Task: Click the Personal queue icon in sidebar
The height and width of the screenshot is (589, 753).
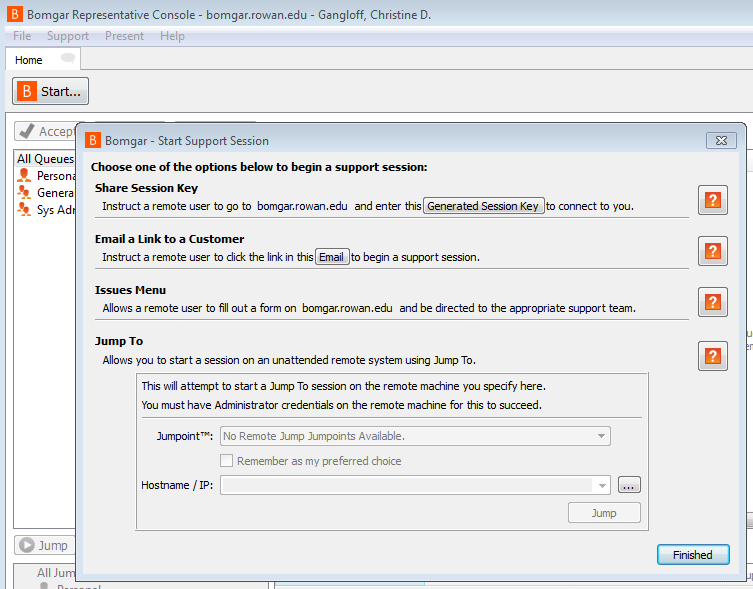Action: (24, 176)
